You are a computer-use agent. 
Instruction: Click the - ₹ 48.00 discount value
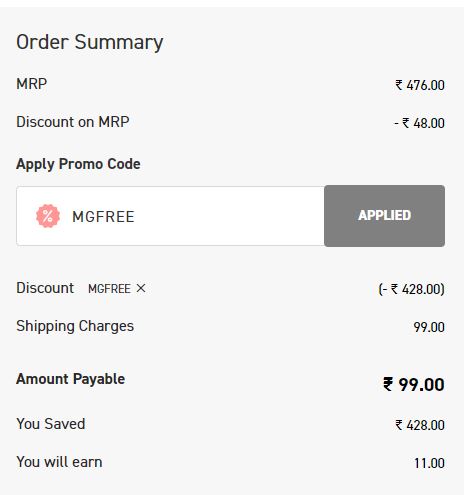point(419,123)
